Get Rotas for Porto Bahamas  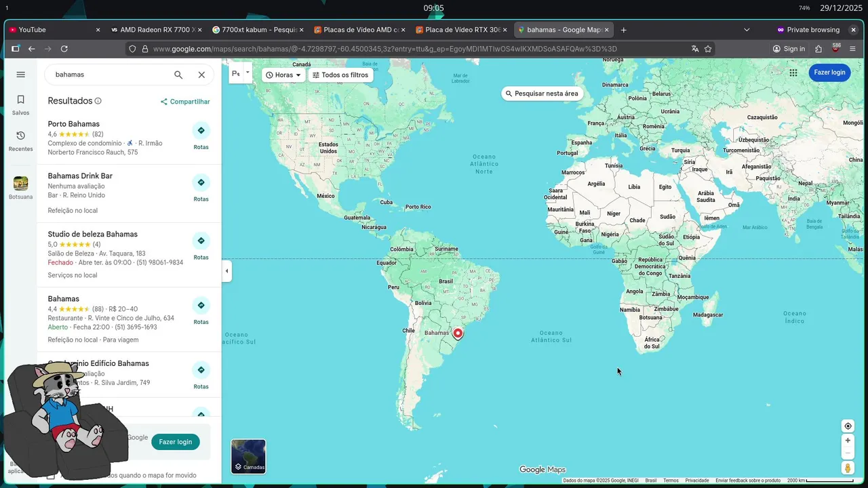click(201, 136)
